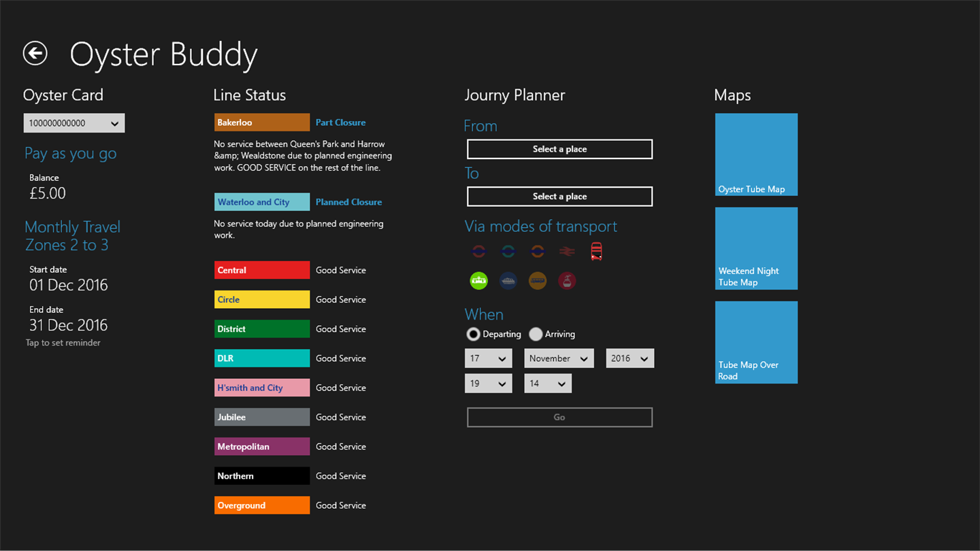The image size is (980, 551).
Task: Toggle the red double-decker bus mode
Action: (596, 252)
